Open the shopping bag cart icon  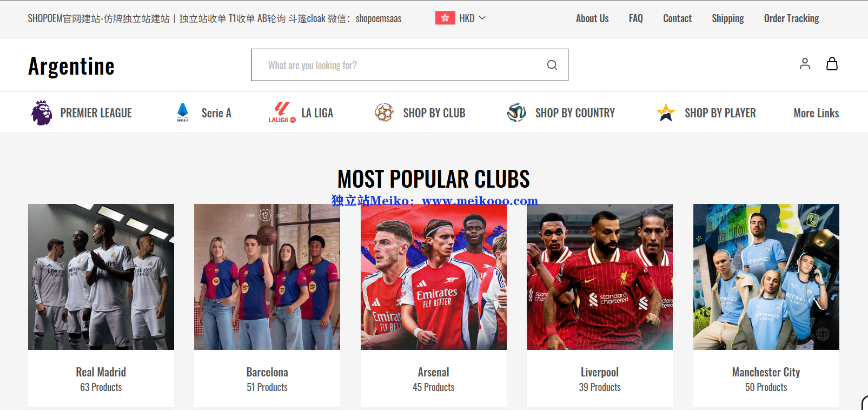[x=832, y=64]
